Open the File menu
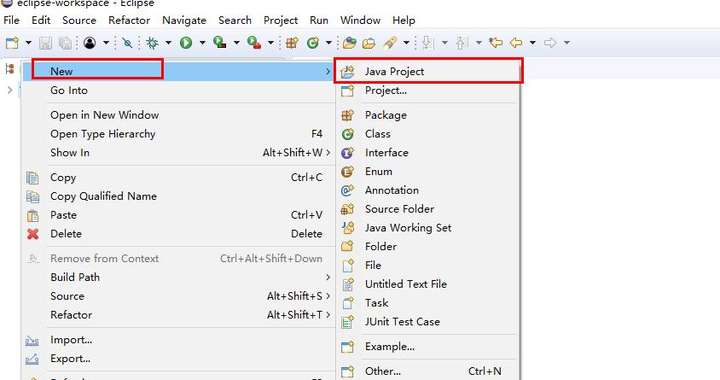 pos(11,20)
